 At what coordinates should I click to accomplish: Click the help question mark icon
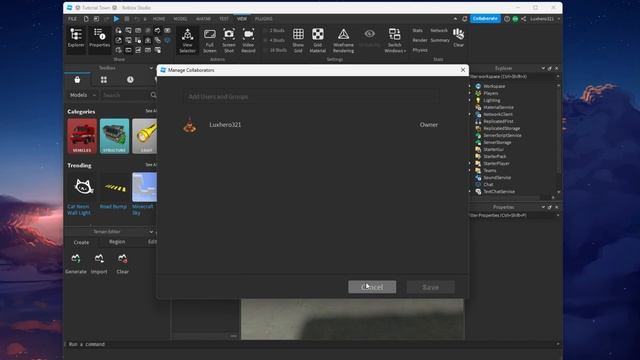pyautogui.click(x=507, y=19)
